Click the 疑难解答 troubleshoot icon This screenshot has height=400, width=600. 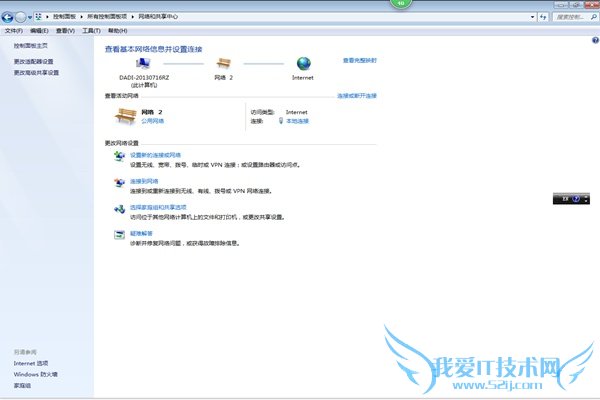(119, 235)
